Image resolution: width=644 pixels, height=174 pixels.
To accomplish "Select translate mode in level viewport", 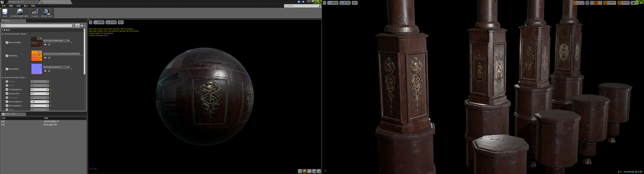I will click(x=575, y=3).
